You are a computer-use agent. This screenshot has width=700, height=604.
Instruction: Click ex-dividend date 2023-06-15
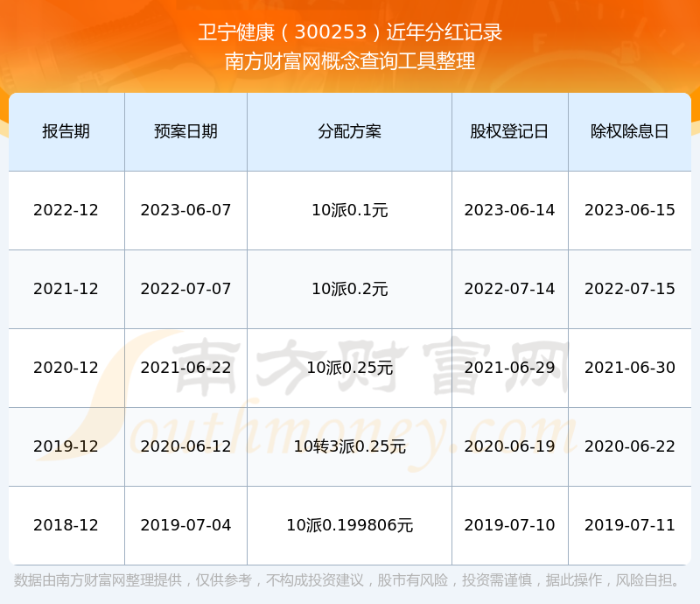pyautogui.click(x=629, y=210)
